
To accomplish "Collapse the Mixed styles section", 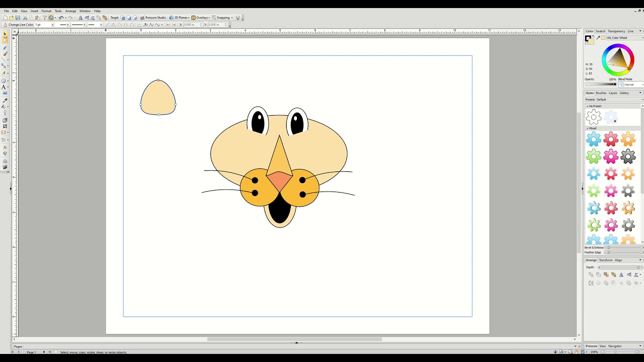I will tap(587, 128).
